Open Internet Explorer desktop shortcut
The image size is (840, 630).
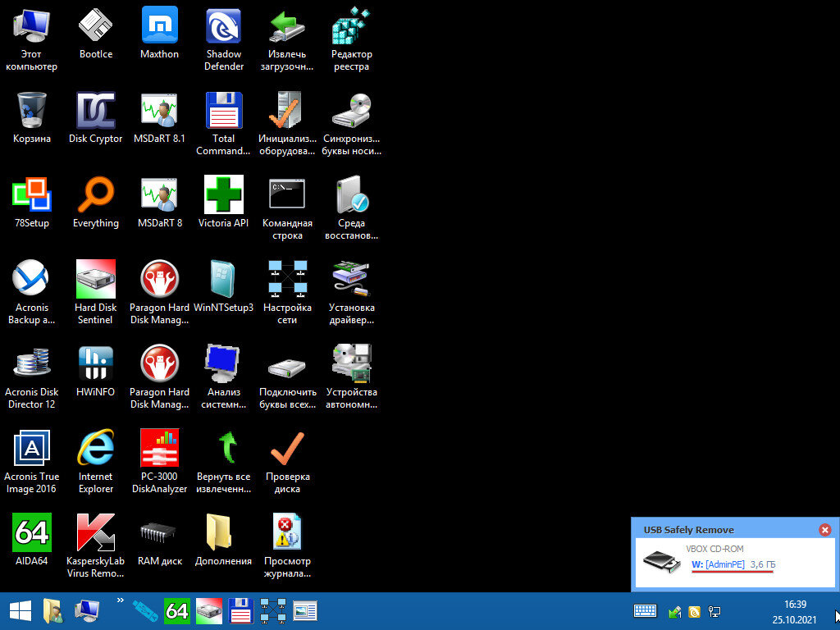tap(96, 462)
